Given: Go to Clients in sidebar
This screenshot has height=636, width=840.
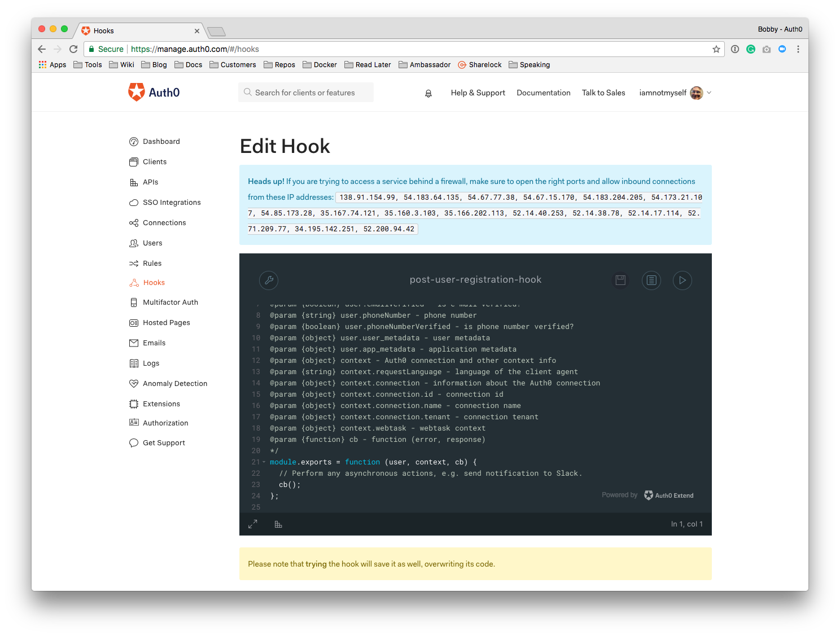Looking at the screenshot, I should [148, 162].
